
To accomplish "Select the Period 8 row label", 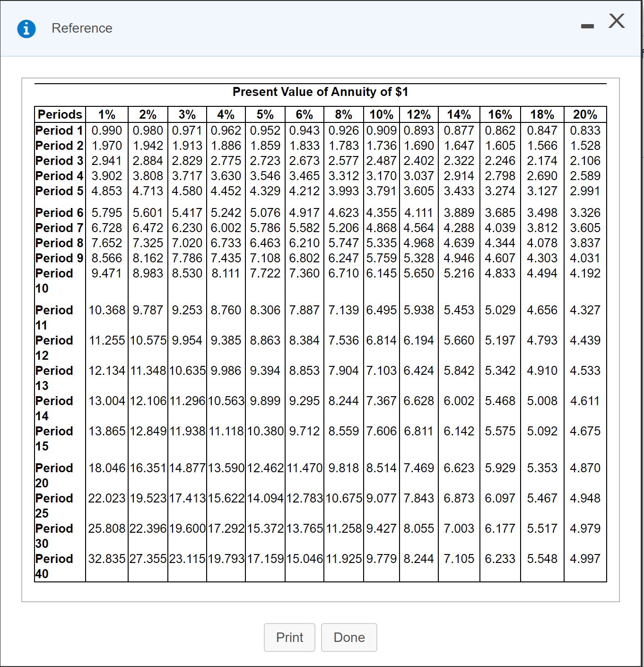I will click(x=60, y=243).
